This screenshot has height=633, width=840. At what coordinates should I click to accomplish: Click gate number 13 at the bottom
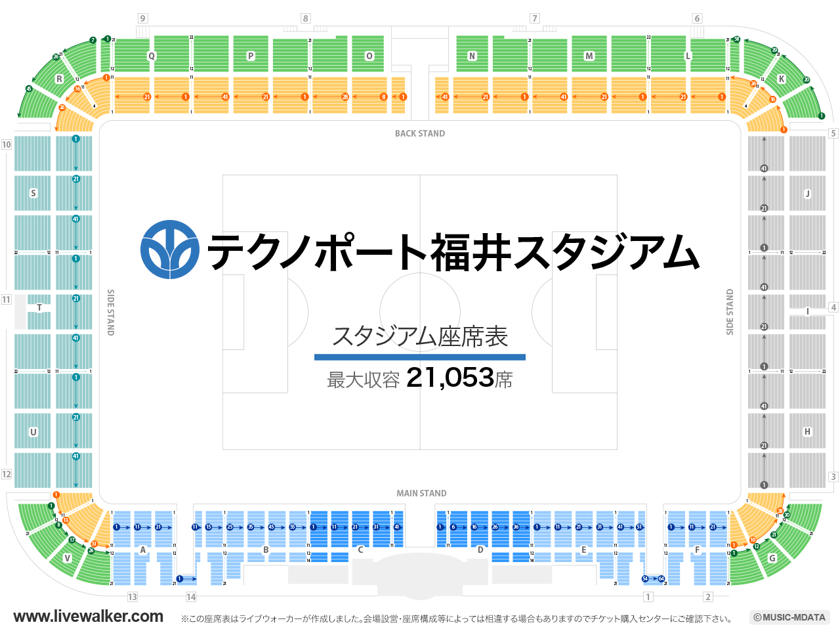click(133, 597)
